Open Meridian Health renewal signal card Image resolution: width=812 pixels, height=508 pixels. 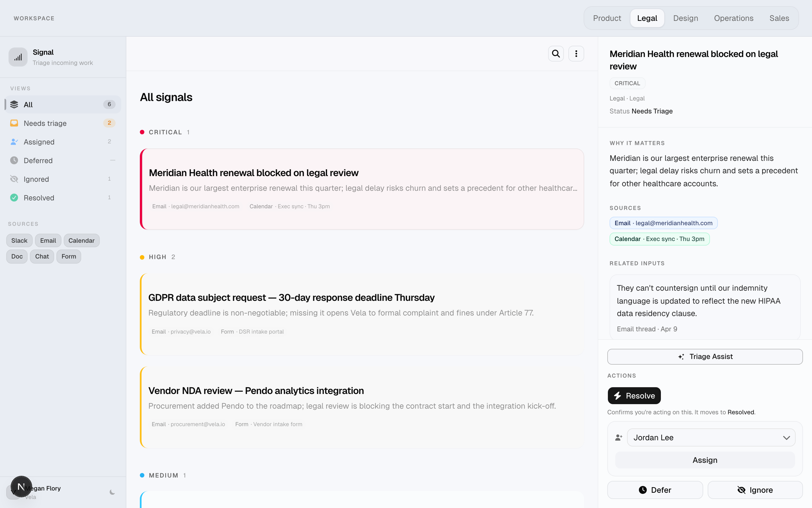362,189
